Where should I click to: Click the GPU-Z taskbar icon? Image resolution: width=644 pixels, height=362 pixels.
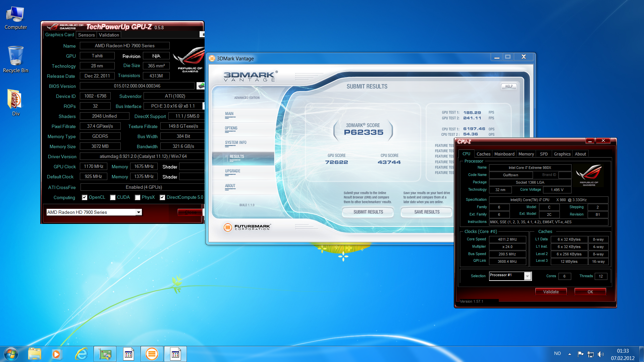coord(105,354)
